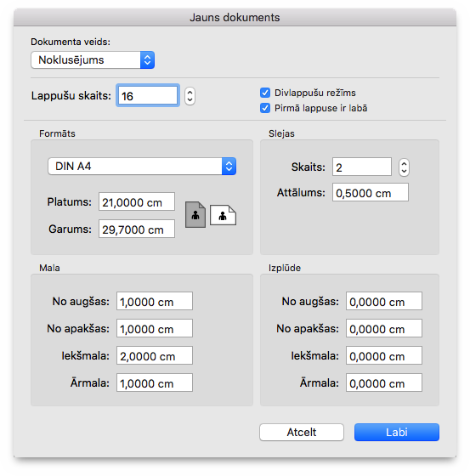Click the Lappušu skaits stepper arrows
This screenshot has height=476, width=470.
[x=190, y=96]
